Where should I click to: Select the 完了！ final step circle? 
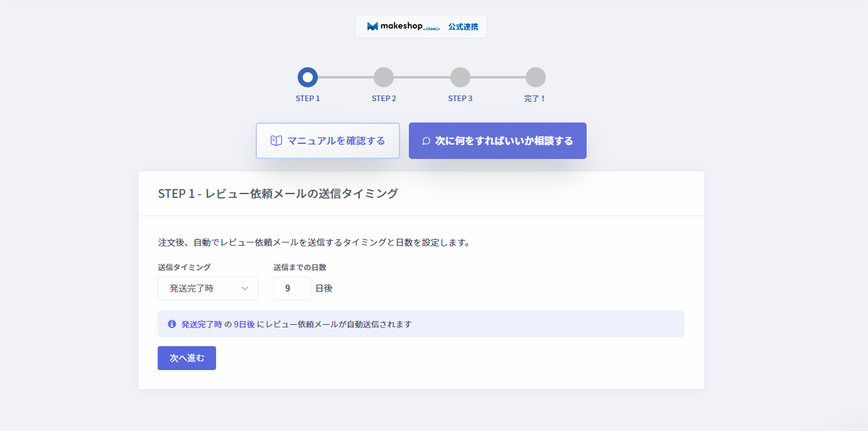point(535,77)
